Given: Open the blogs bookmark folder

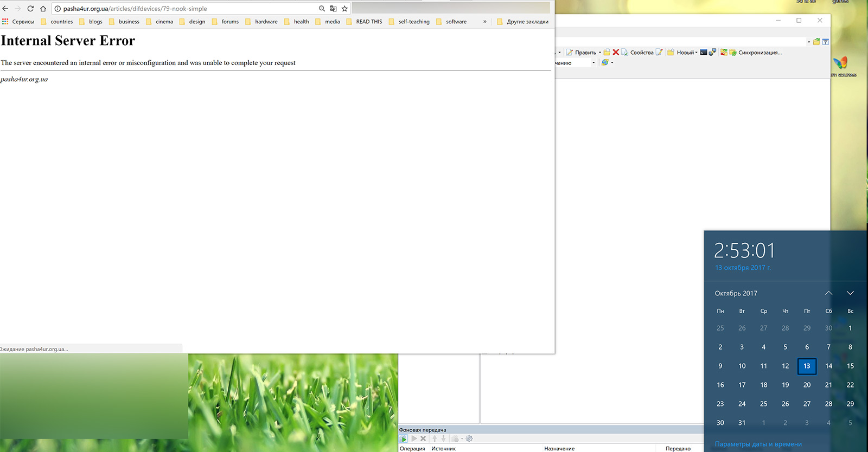Looking at the screenshot, I should [91, 22].
